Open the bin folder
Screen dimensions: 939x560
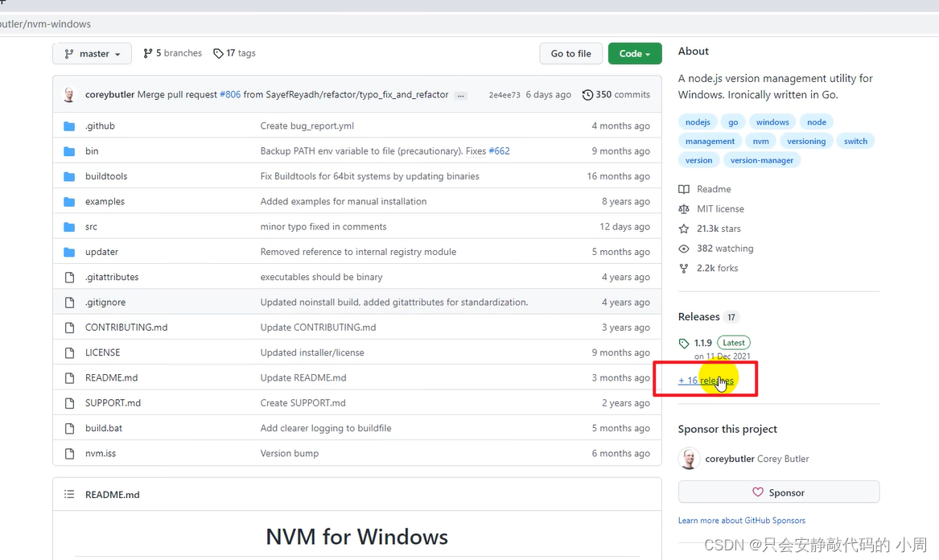tap(92, 150)
